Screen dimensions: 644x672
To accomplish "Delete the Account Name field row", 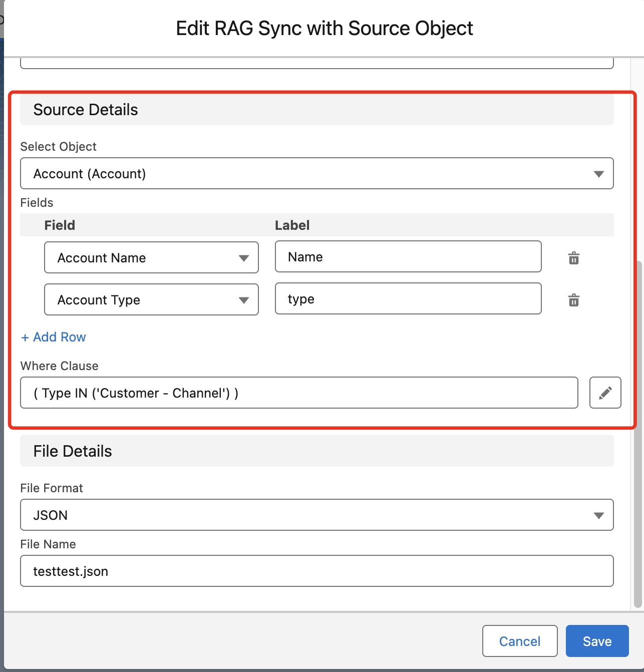I will point(573,258).
